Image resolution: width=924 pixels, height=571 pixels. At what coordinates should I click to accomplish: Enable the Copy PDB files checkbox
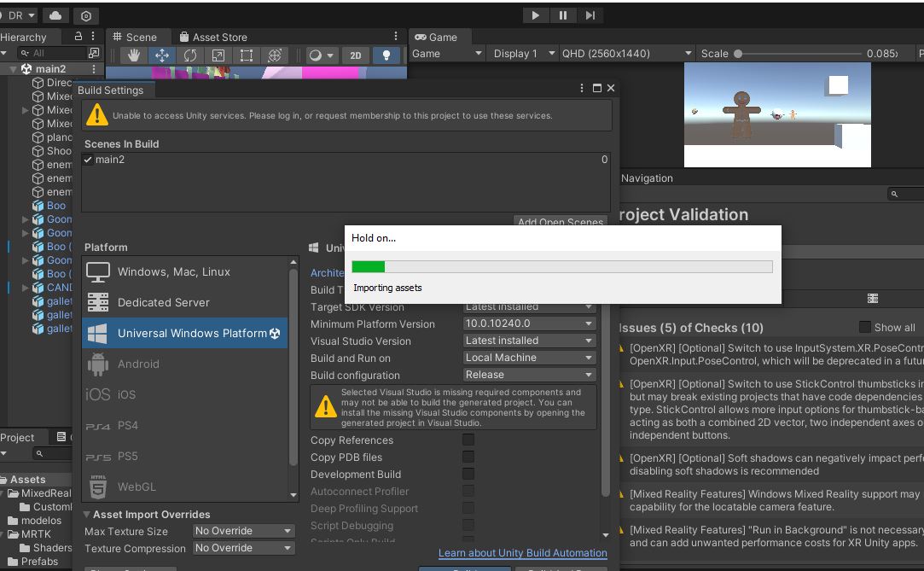tap(468, 457)
